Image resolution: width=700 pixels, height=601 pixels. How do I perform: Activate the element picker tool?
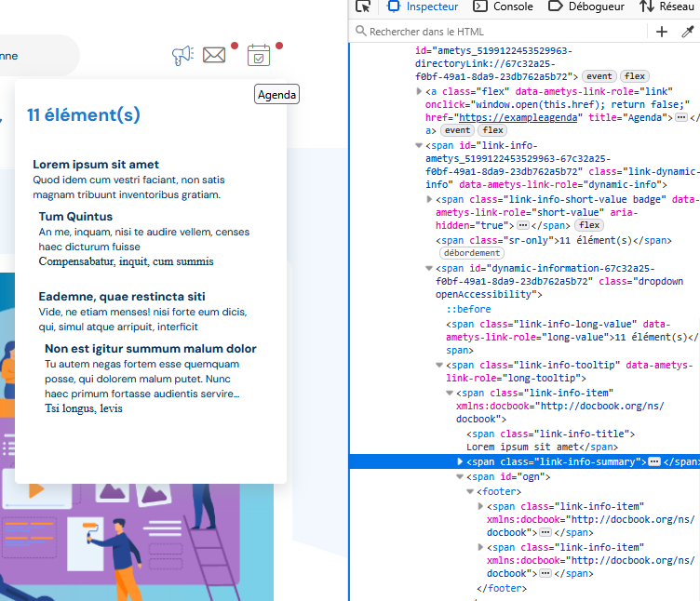click(363, 7)
